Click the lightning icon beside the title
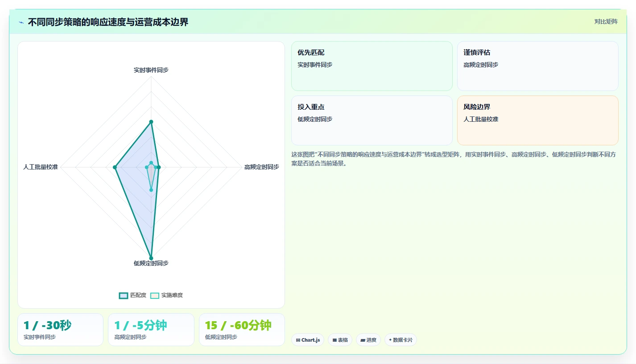 pos(21,22)
